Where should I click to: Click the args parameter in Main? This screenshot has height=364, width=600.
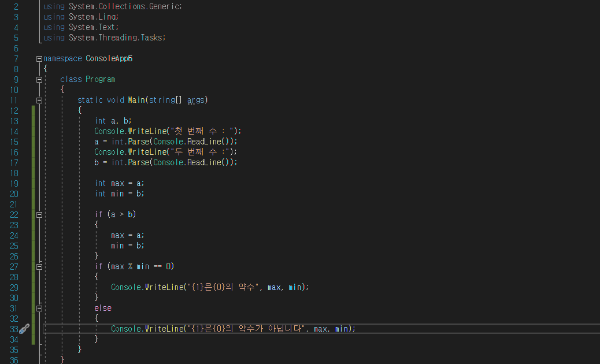195,100
